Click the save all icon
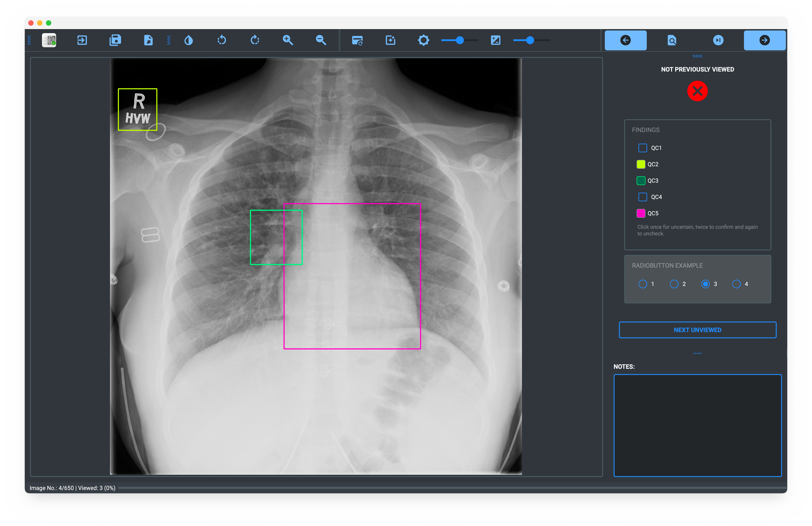Viewport: 812px width, 526px height. (115, 40)
